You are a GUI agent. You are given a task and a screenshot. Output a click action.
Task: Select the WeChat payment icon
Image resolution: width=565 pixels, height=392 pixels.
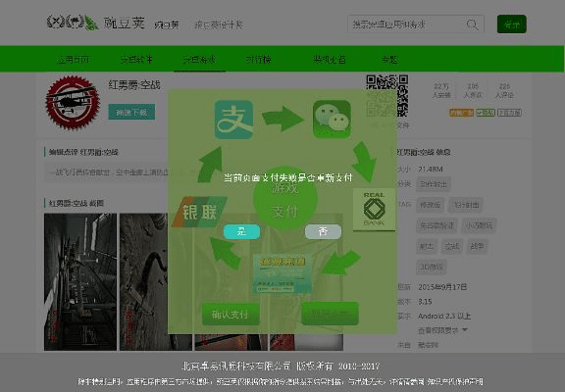pyautogui.click(x=332, y=120)
